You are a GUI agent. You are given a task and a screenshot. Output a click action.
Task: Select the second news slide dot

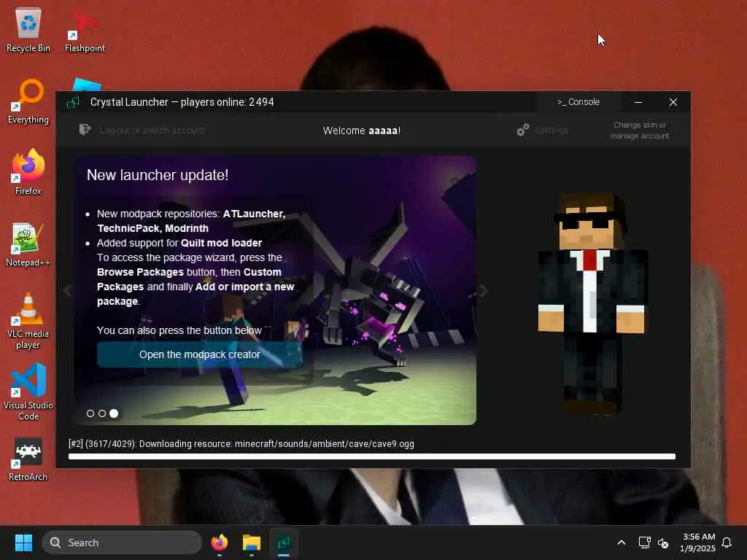click(102, 413)
